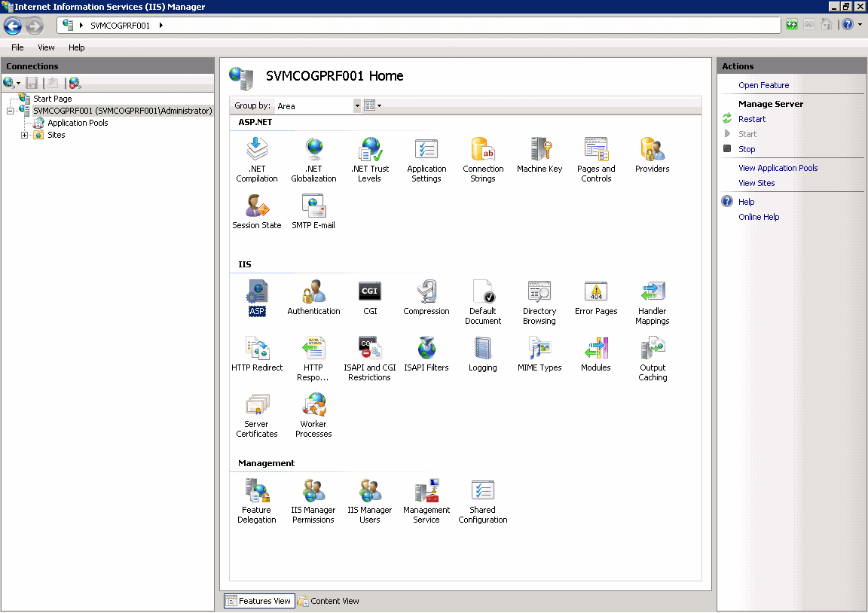Open SMTP E-mail settings
Viewport: 868px width, 613px height.
313,212
